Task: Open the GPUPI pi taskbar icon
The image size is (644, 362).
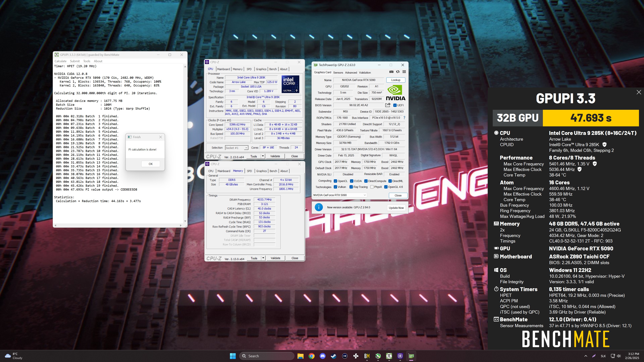Action: [x=389, y=356]
